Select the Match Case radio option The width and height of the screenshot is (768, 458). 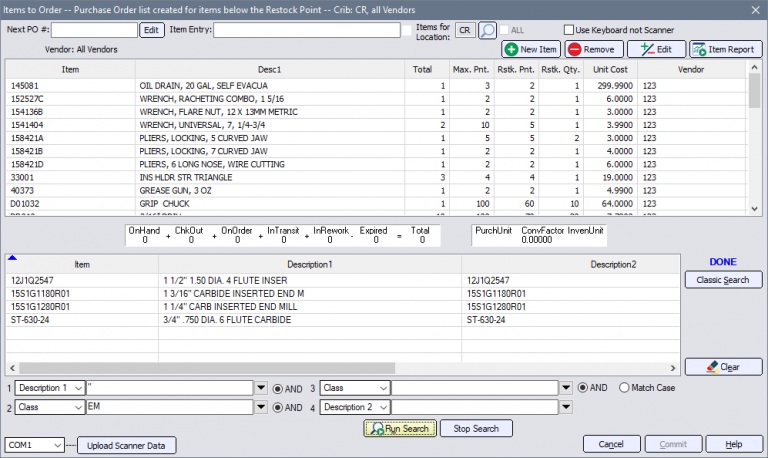click(626, 387)
